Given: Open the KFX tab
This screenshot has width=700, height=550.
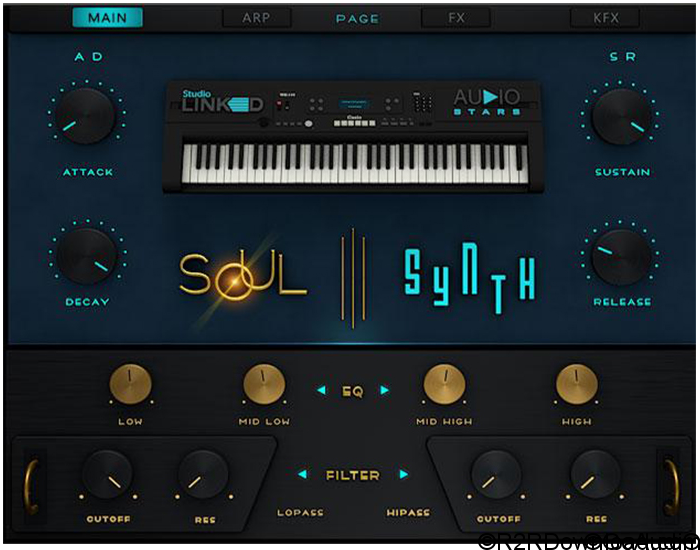Looking at the screenshot, I should click(x=605, y=18).
